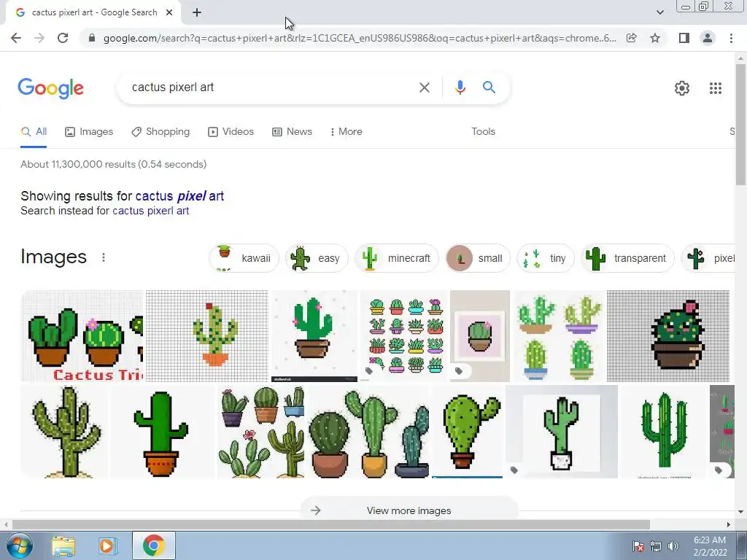Open network status icon in tray
Image resolution: width=747 pixels, height=560 pixels.
click(x=656, y=546)
